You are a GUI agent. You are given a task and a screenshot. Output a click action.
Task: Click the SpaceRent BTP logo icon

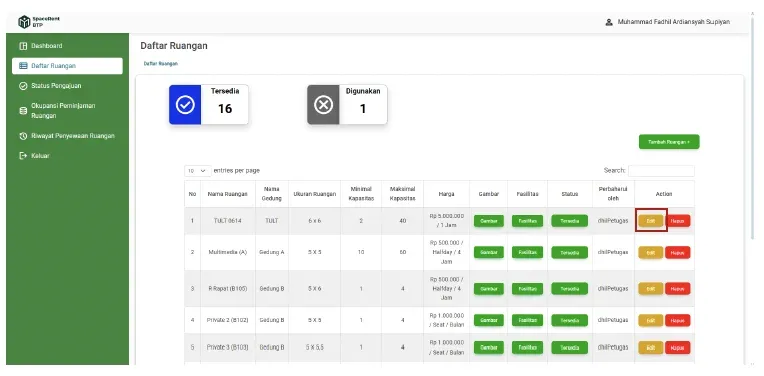click(x=24, y=22)
